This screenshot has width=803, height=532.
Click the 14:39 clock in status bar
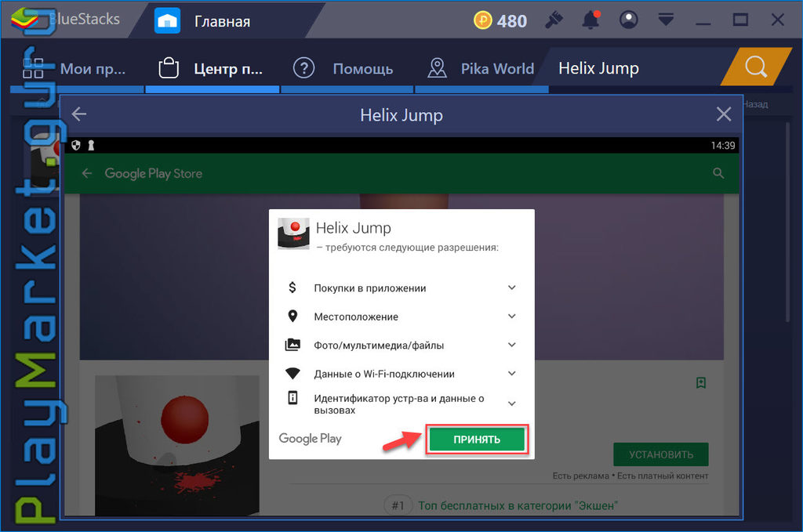coord(722,145)
